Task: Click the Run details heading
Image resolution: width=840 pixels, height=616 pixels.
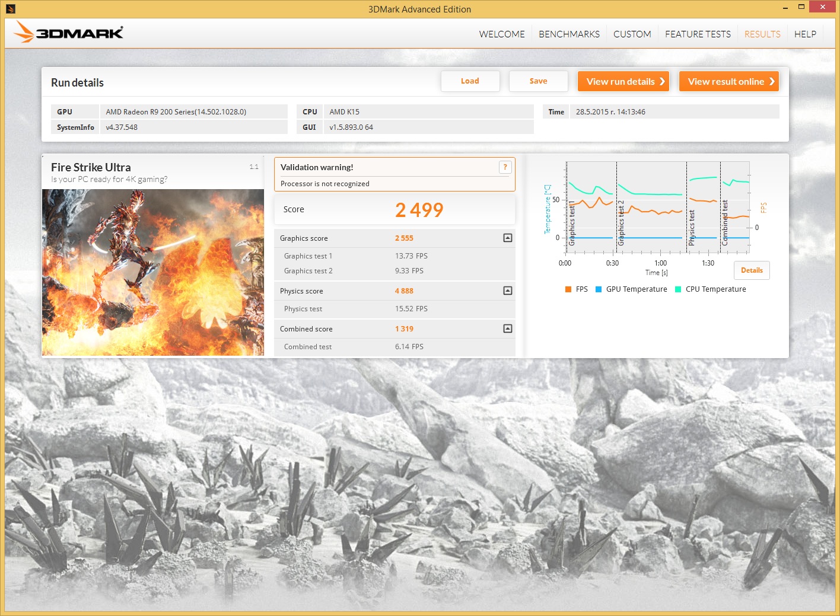Action: click(x=77, y=83)
